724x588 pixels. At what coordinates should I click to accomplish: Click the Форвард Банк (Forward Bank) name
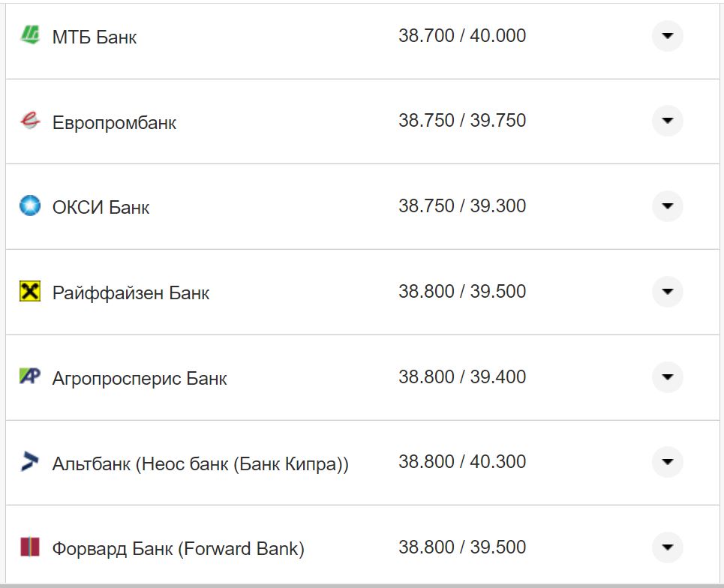[178, 549]
